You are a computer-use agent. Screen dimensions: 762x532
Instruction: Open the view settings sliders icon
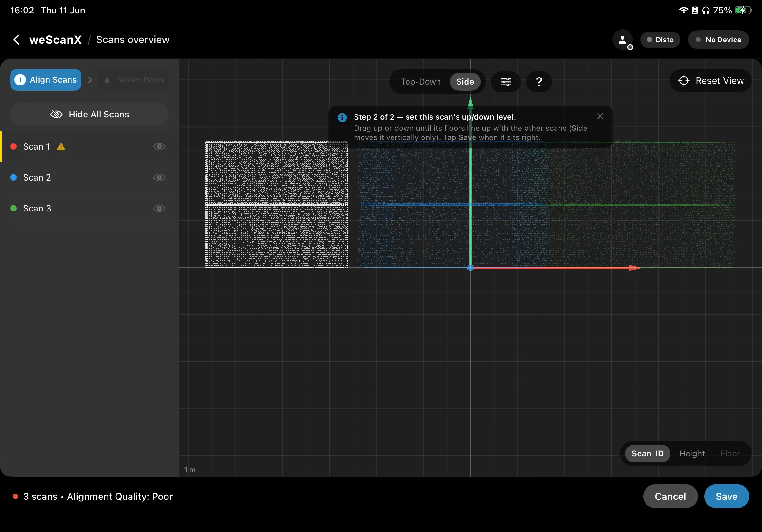[505, 82]
